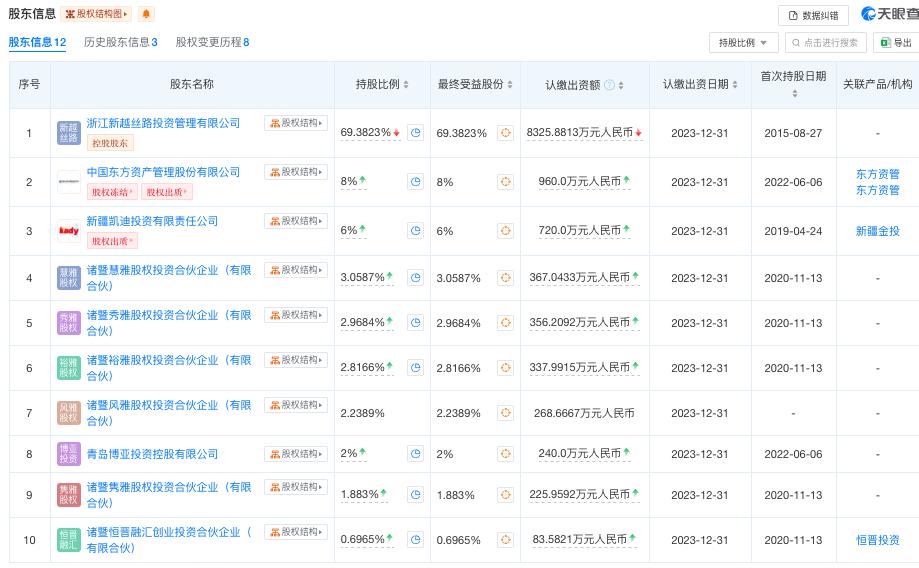Click beneficiary path icon in 浙江新越丝路 row
919x568 pixels.
pyautogui.click(x=505, y=133)
